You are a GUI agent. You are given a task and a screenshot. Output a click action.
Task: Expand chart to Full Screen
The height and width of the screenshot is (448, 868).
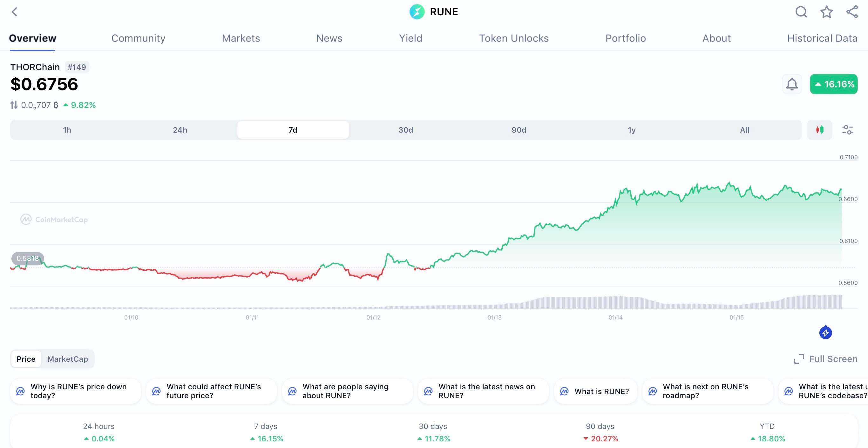pyautogui.click(x=825, y=359)
